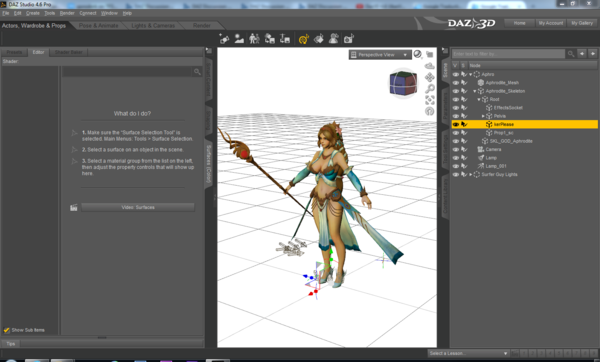Hide the Camera node with its eye icon
Viewport: 600px width, 362px height.
(x=455, y=149)
